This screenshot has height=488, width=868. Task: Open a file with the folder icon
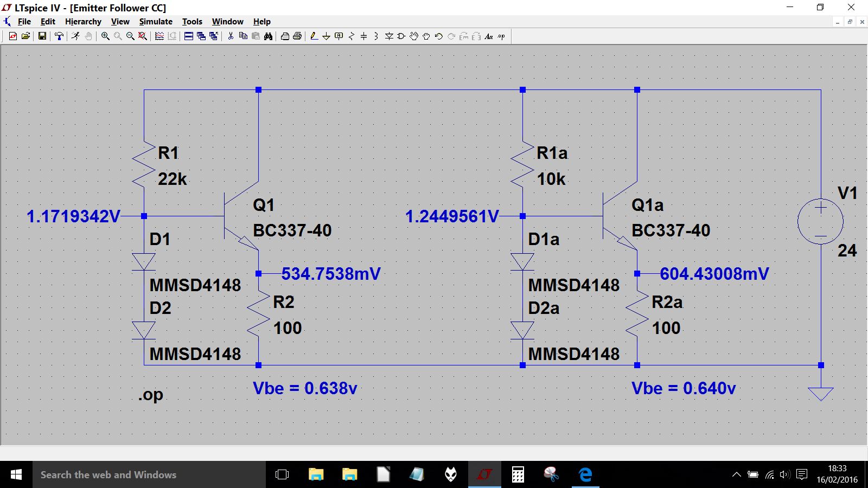[x=25, y=36]
